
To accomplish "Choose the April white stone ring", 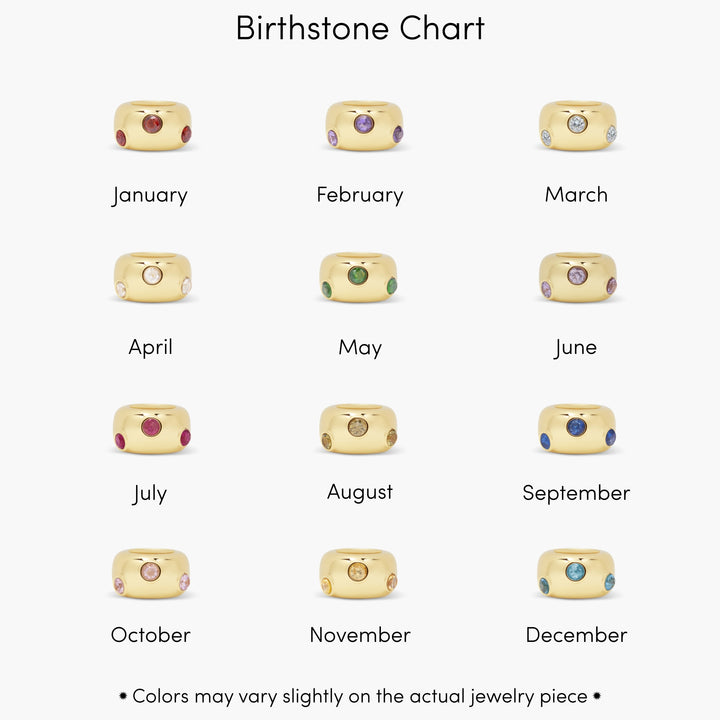I will point(152,277).
